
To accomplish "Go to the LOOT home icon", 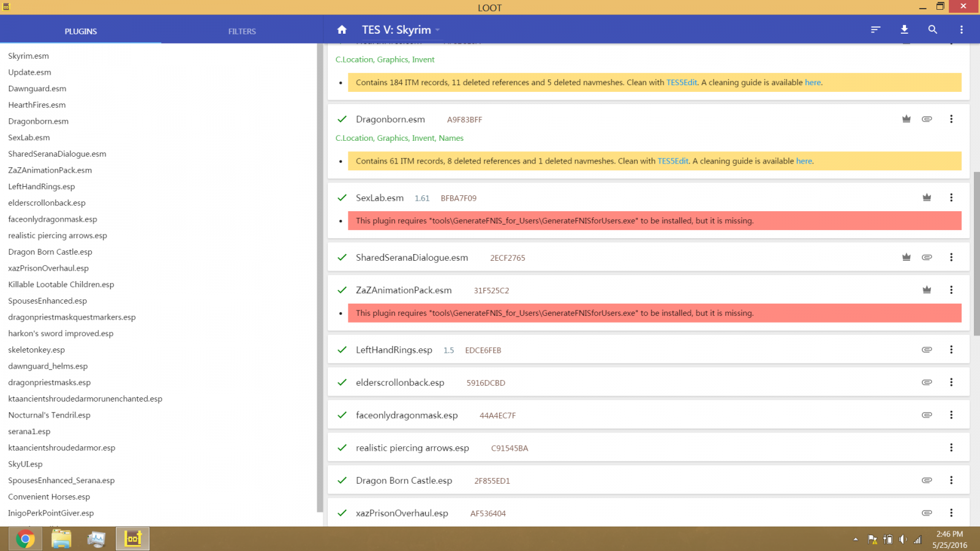I will [x=342, y=29].
